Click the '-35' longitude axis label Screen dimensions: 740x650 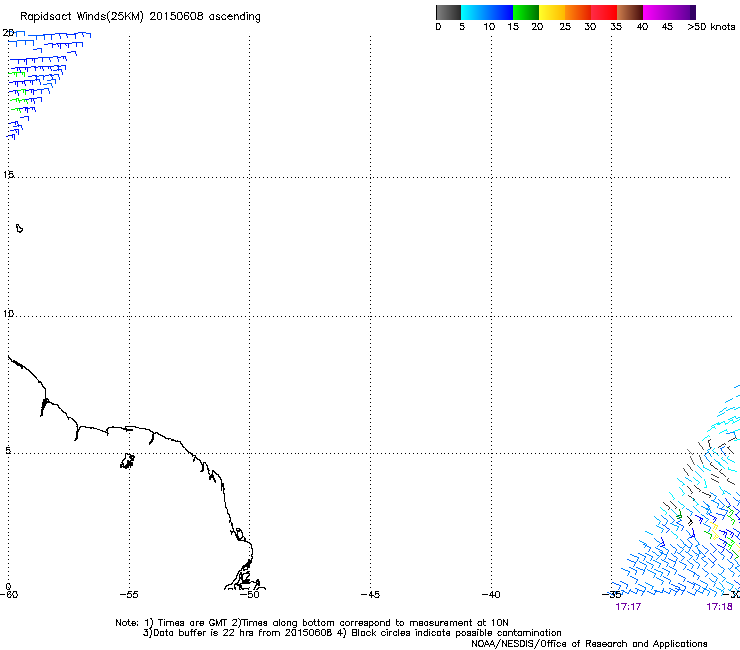(612, 594)
